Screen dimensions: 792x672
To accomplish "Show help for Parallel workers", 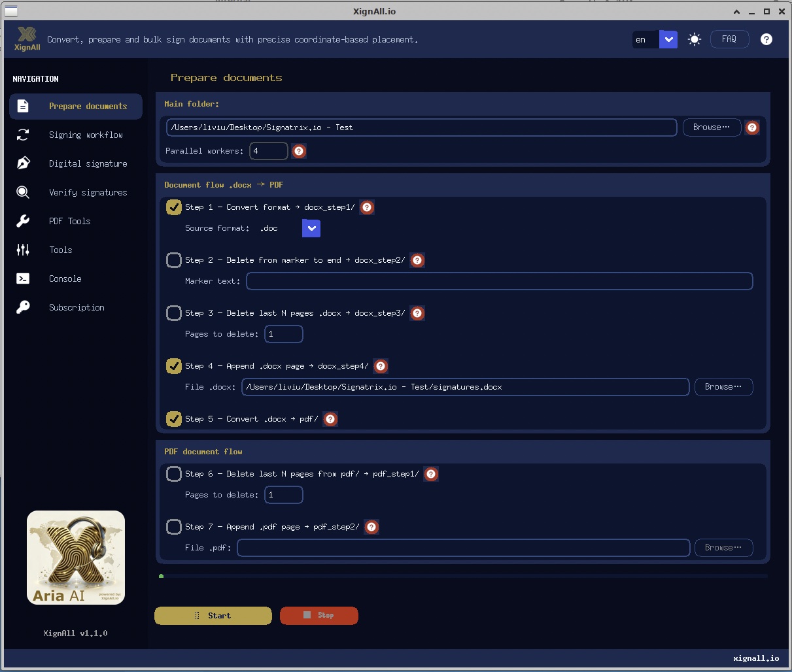I will point(299,151).
